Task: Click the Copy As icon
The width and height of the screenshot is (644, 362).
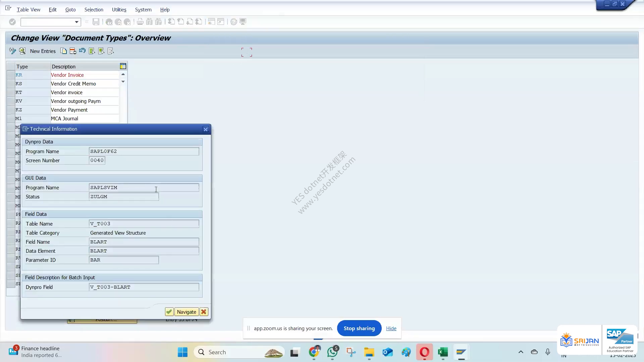Action: click(x=63, y=51)
